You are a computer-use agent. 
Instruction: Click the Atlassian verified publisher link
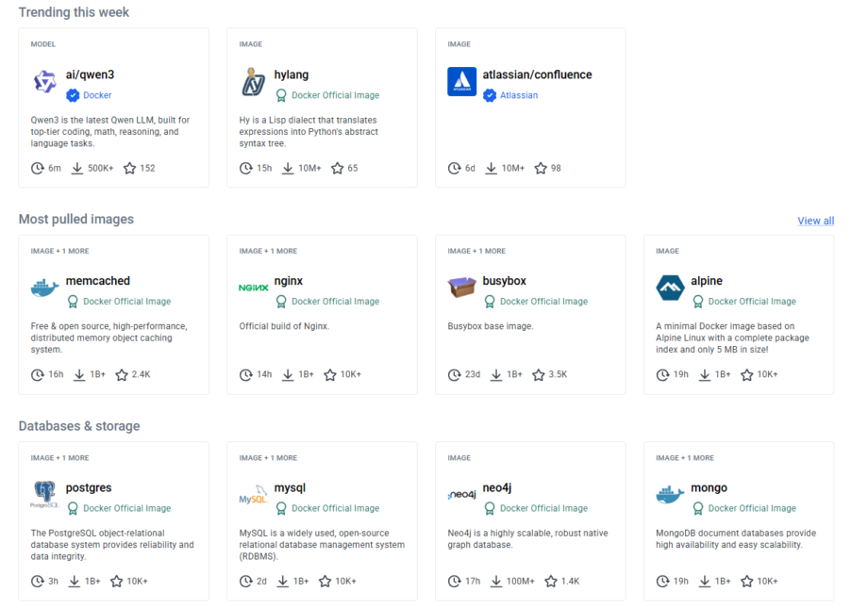(x=519, y=95)
